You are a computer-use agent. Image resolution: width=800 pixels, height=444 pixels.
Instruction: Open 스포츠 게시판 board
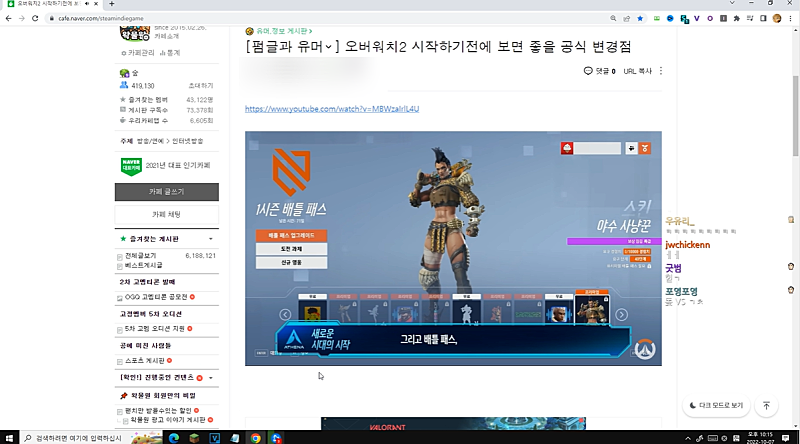click(x=145, y=361)
